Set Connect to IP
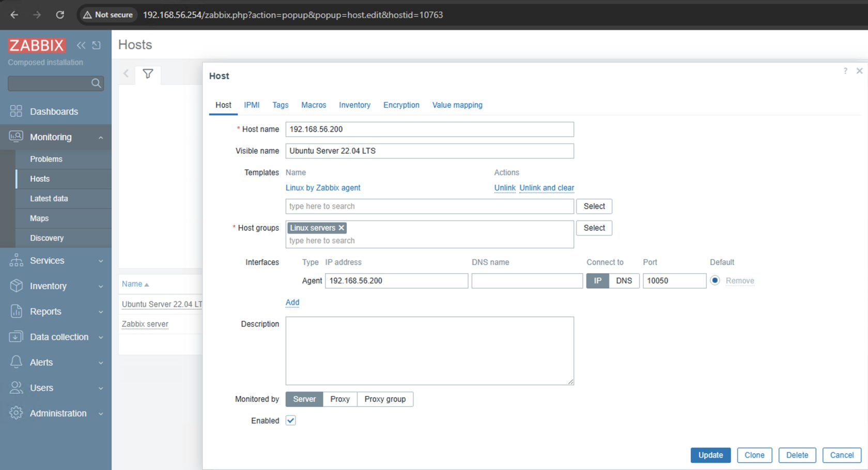 coord(597,280)
